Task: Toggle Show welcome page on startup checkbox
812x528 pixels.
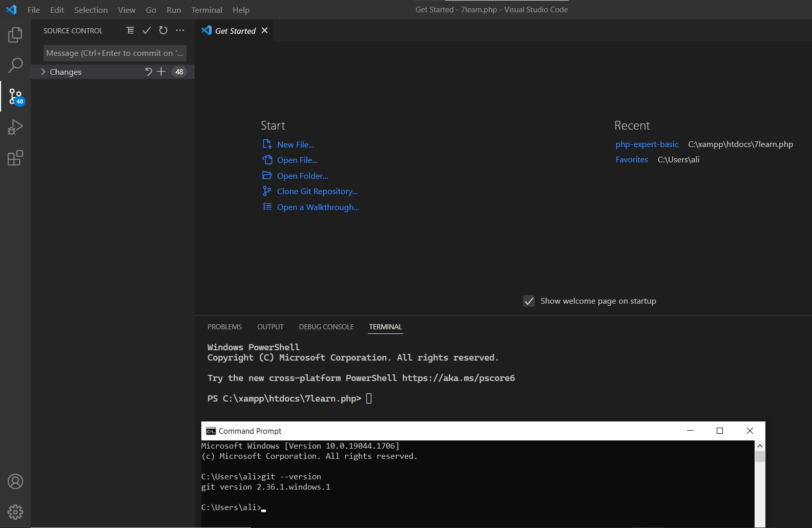Action: point(529,301)
